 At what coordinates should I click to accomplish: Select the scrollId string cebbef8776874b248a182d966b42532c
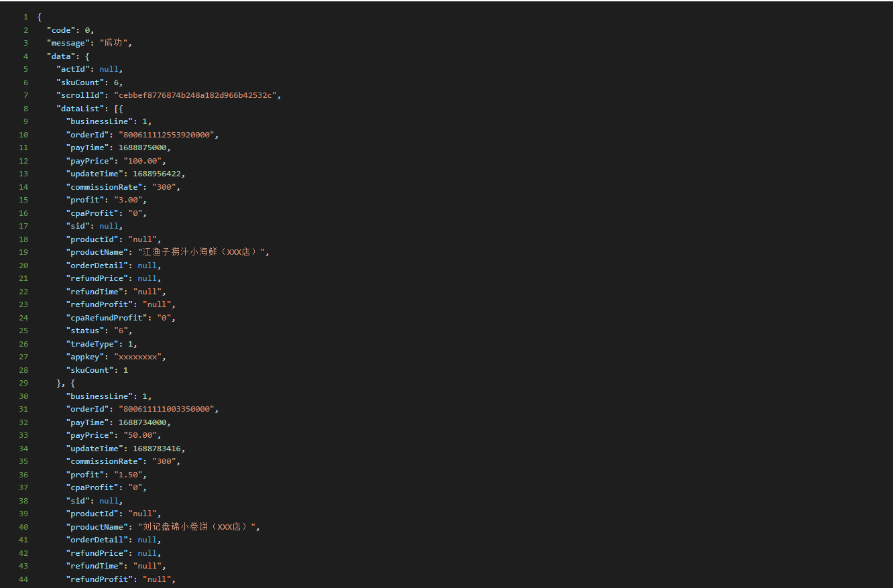[194, 95]
